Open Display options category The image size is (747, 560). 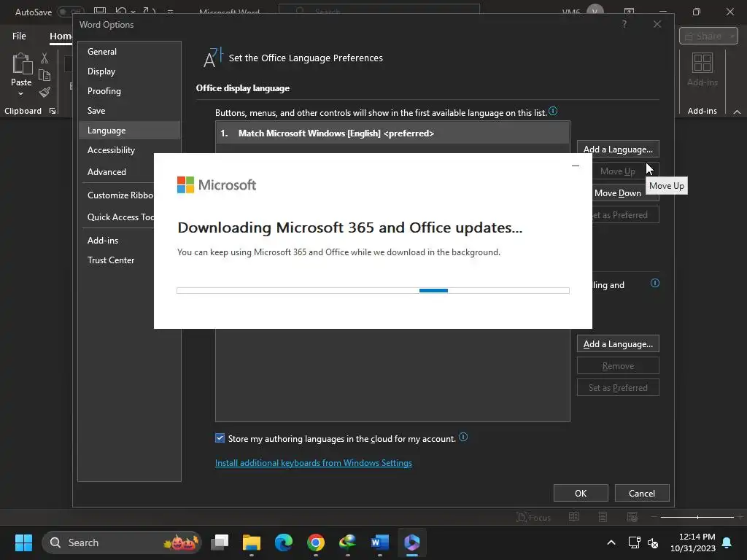click(130, 71)
